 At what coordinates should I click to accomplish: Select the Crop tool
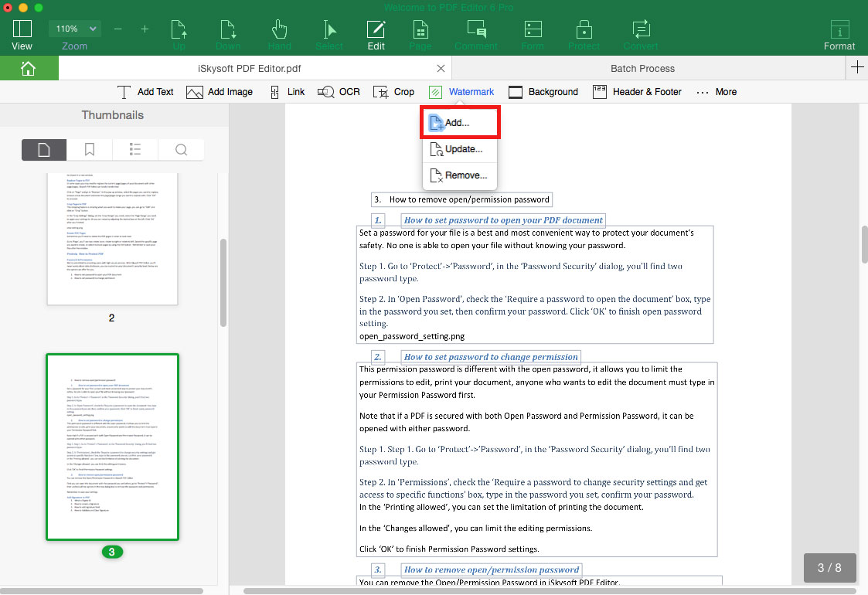click(393, 92)
